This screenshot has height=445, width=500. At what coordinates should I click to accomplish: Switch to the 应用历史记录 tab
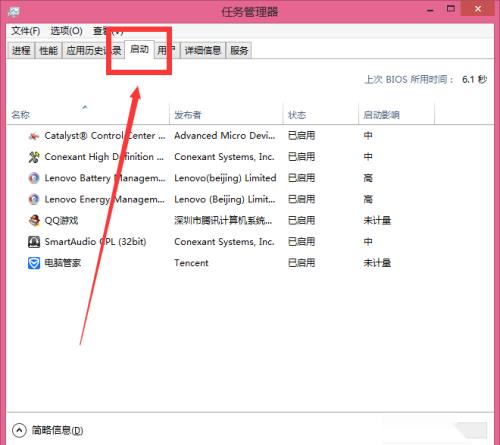tap(93, 50)
